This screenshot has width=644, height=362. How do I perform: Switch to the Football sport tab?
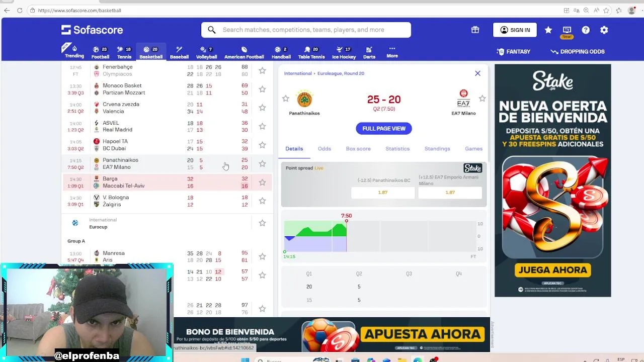tap(100, 52)
